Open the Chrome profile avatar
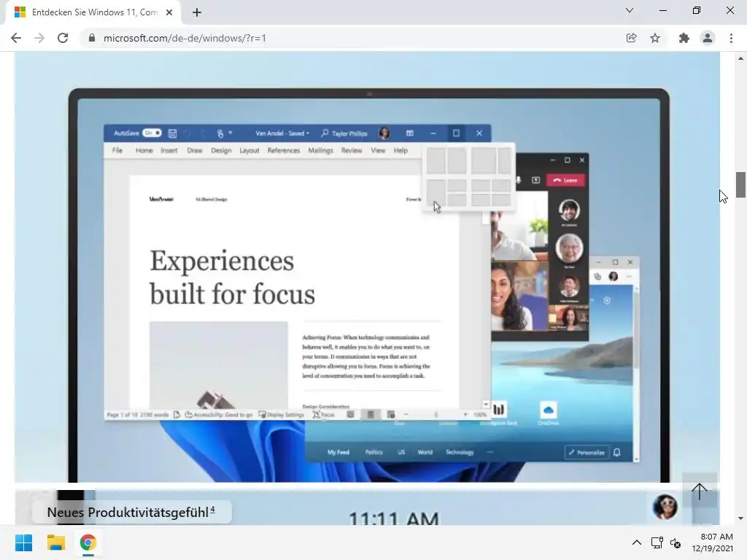Screen dimensions: 747x560 708,38
